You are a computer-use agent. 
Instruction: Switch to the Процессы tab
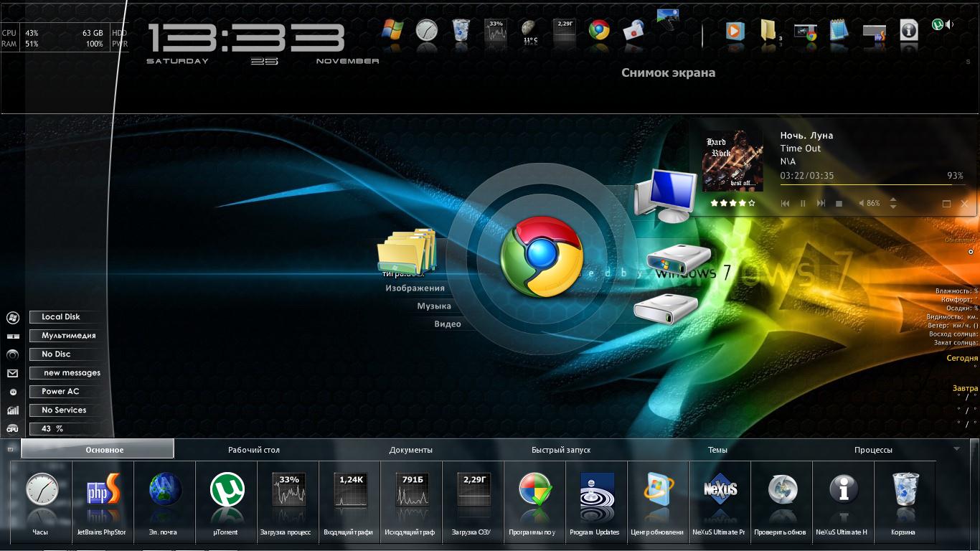coord(873,450)
